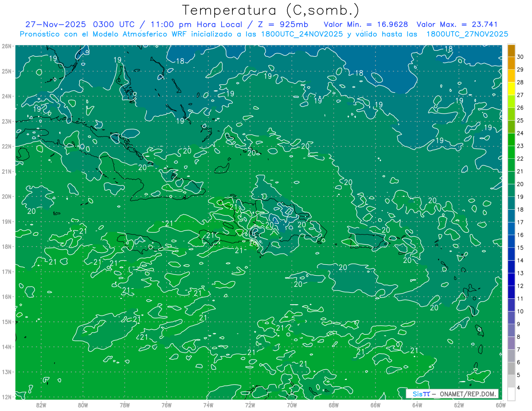Click the "ONAMET/REP.DOM." credit box

452,394
